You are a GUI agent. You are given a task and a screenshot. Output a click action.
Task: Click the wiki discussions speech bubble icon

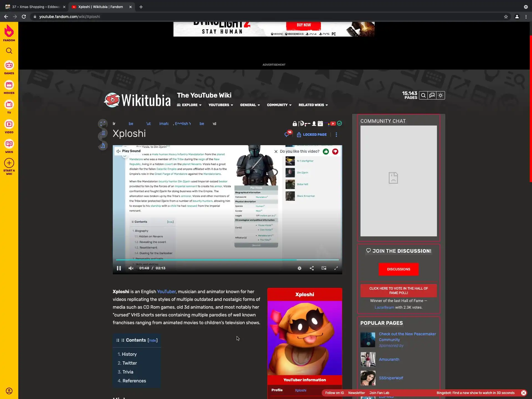tap(432, 95)
